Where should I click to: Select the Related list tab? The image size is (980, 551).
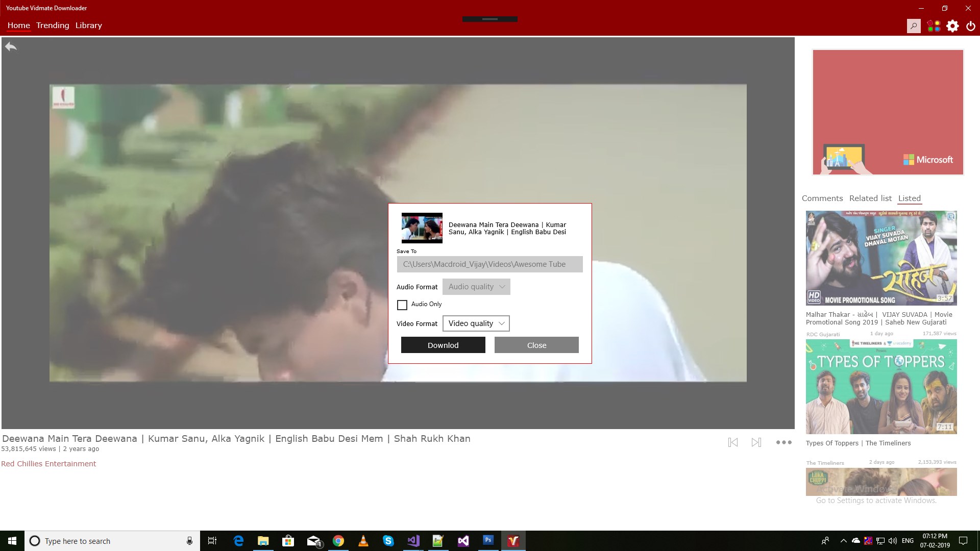point(870,198)
